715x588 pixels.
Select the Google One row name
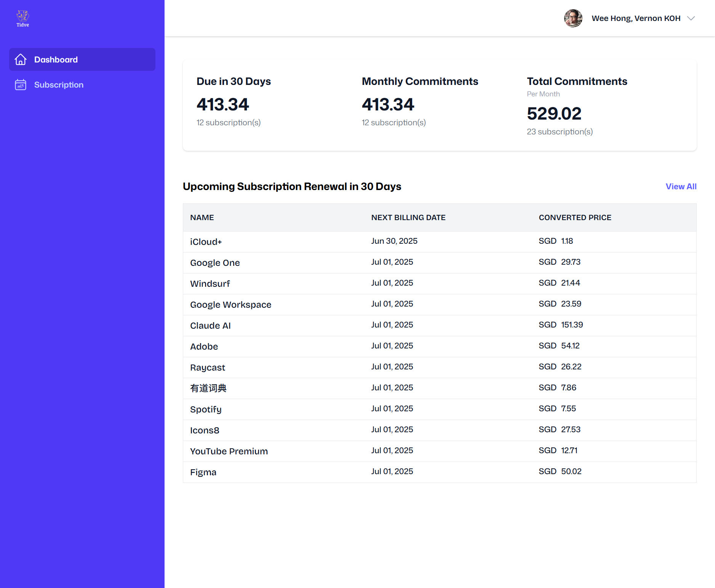(x=215, y=263)
